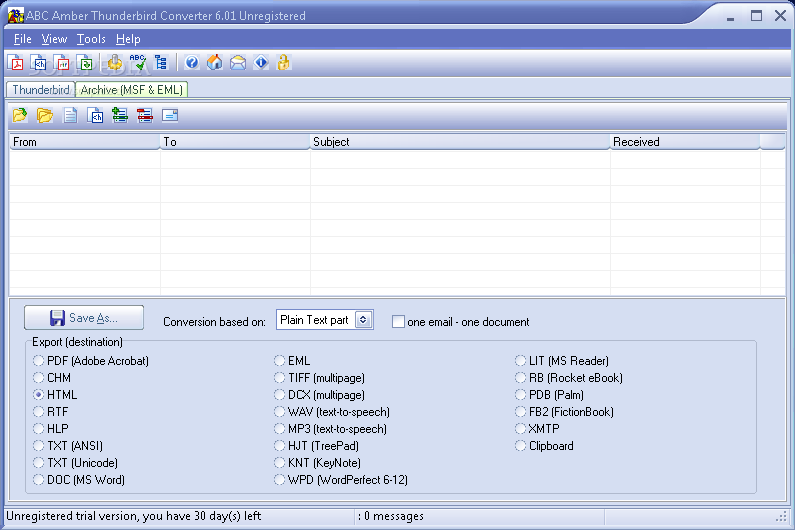Choose WAV (text-to-speech) export
This screenshot has width=795, height=530.
pyautogui.click(x=332, y=412)
